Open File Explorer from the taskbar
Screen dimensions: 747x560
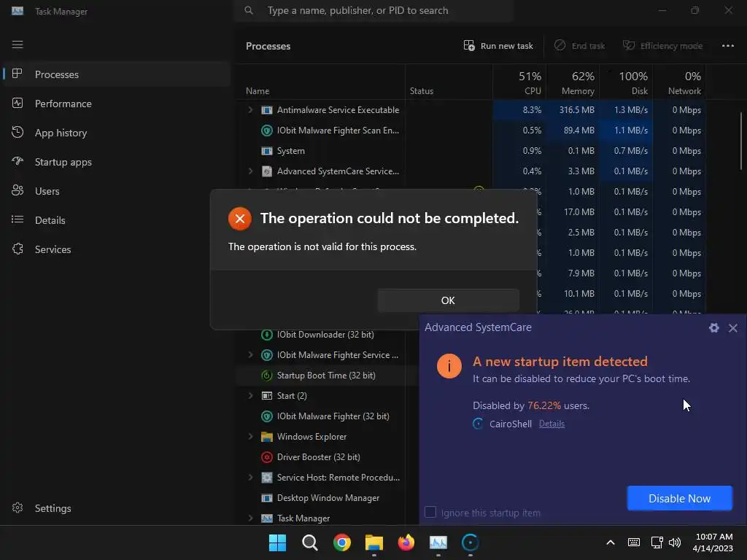(x=374, y=542)
